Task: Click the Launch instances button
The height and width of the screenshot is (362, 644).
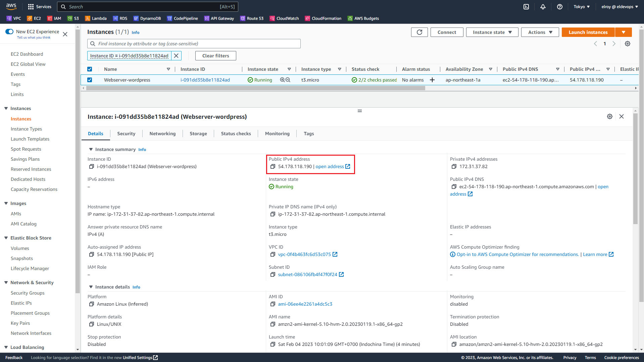Action: [588, 32]
